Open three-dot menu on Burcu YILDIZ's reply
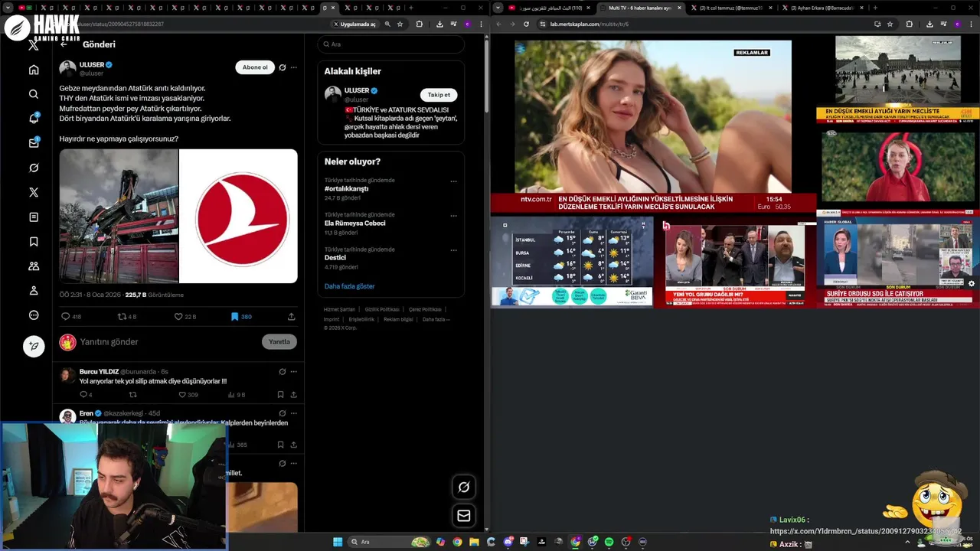This screenshot has height=551, width=980. point(293,371)
